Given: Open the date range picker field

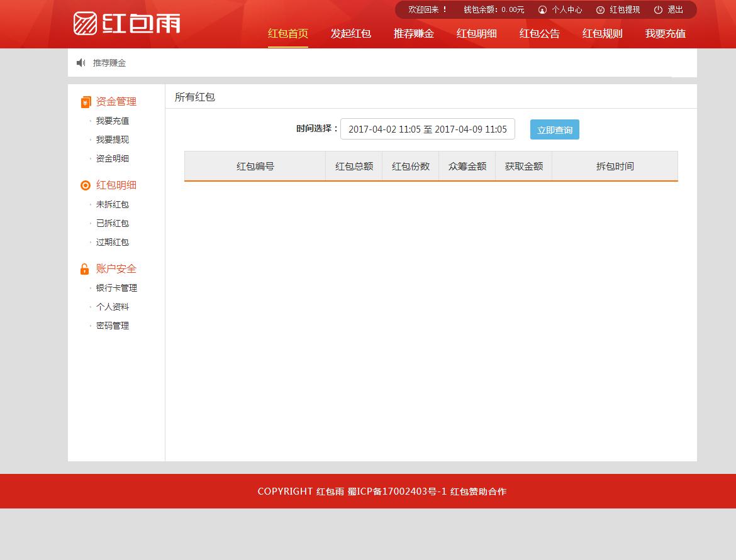Looking at the screenshot, I should pos(427,129).
